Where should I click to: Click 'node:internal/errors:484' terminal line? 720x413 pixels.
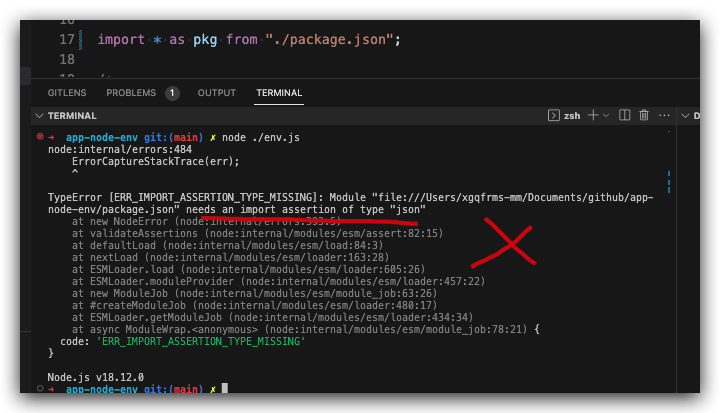click(x=120, y=149)
